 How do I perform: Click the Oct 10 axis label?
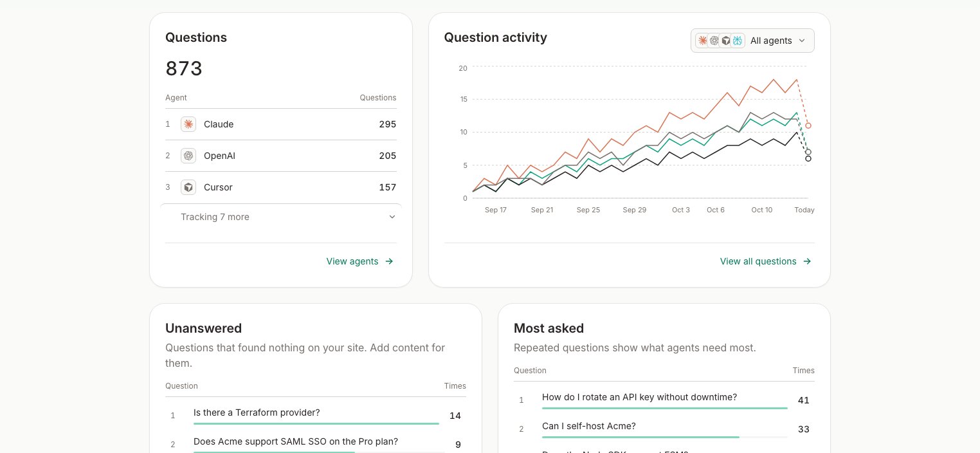pos(762,210)
